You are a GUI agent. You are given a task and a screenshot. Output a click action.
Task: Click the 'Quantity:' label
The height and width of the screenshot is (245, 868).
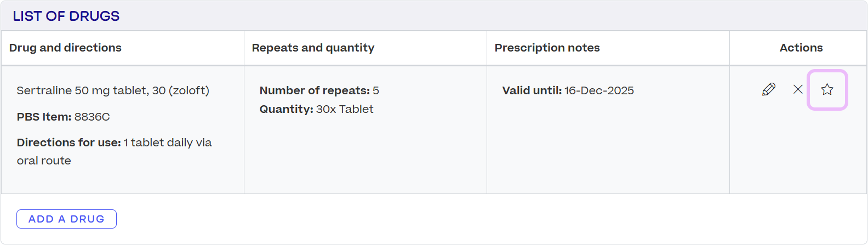click(x=286, y=109)
